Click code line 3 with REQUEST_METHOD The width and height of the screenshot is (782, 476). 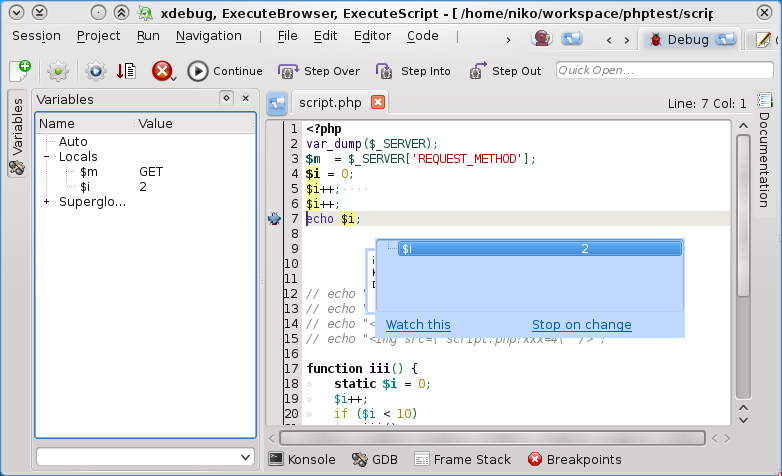(420, 159)
